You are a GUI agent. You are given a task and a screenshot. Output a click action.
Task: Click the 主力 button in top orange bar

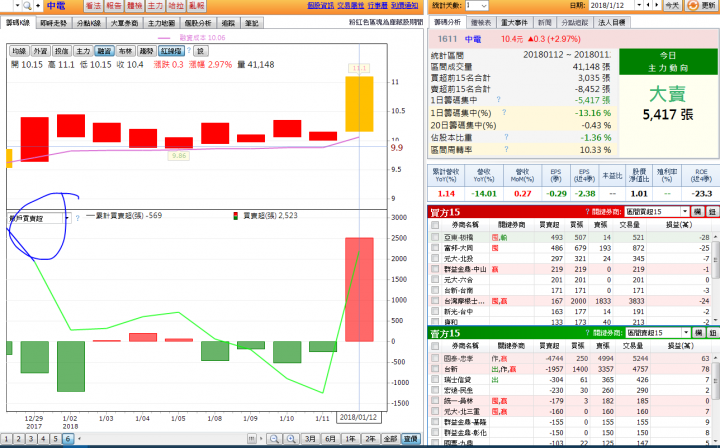(155, 6)
